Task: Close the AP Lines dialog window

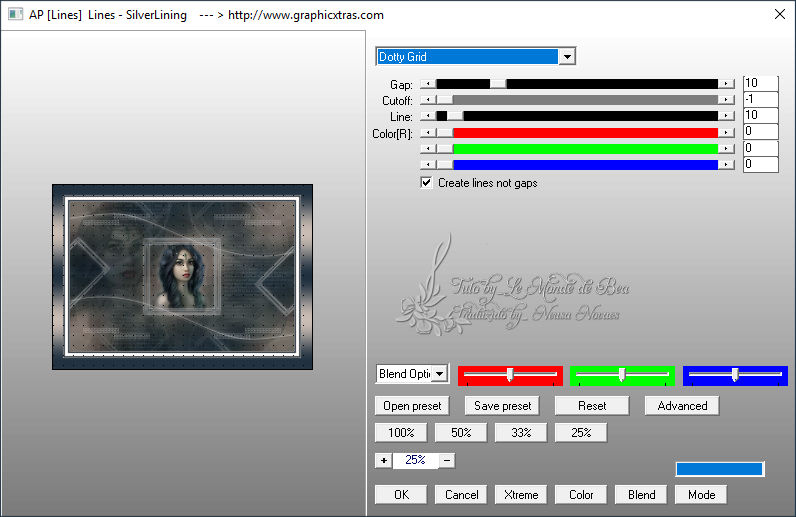Action: pos(780,14)
